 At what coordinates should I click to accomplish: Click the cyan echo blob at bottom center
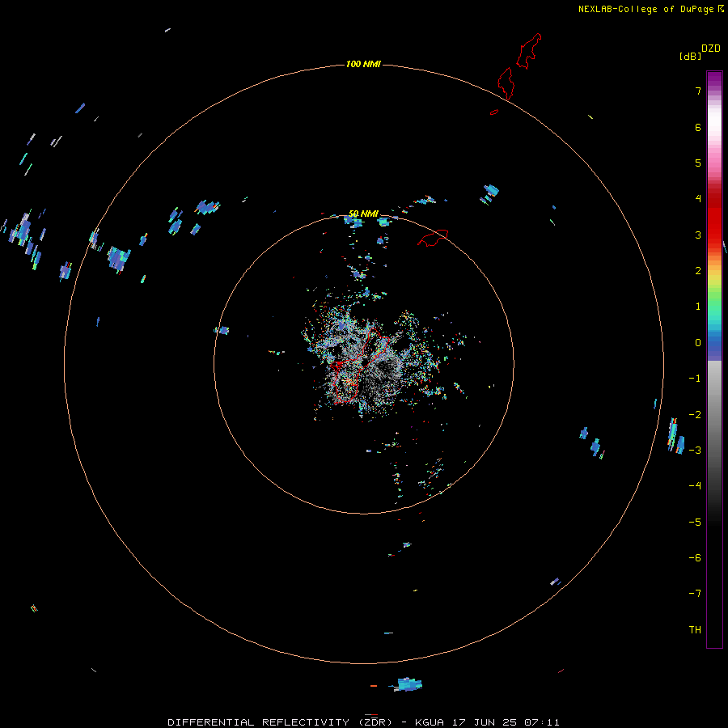[x=408, y=684]
